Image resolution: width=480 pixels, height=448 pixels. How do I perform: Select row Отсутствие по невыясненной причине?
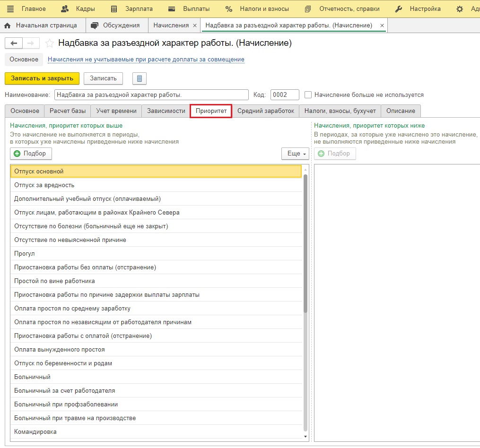pos(156,240)
